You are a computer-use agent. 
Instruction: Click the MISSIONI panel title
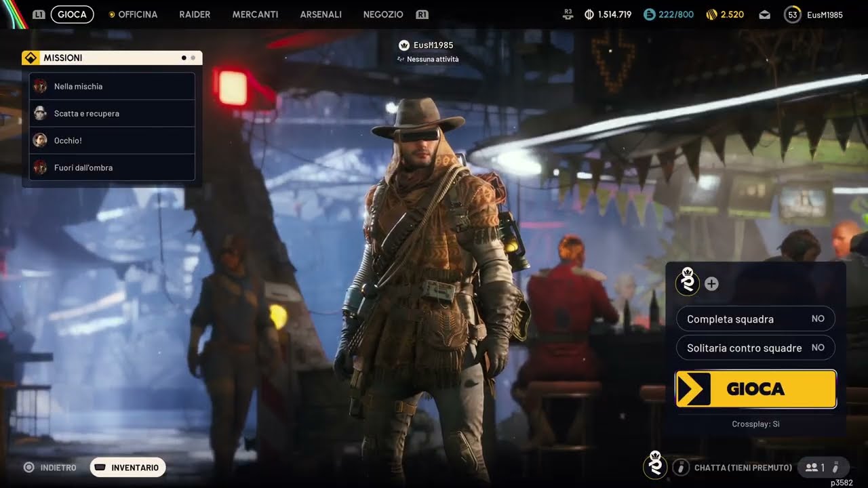click(x=63, y=58)
